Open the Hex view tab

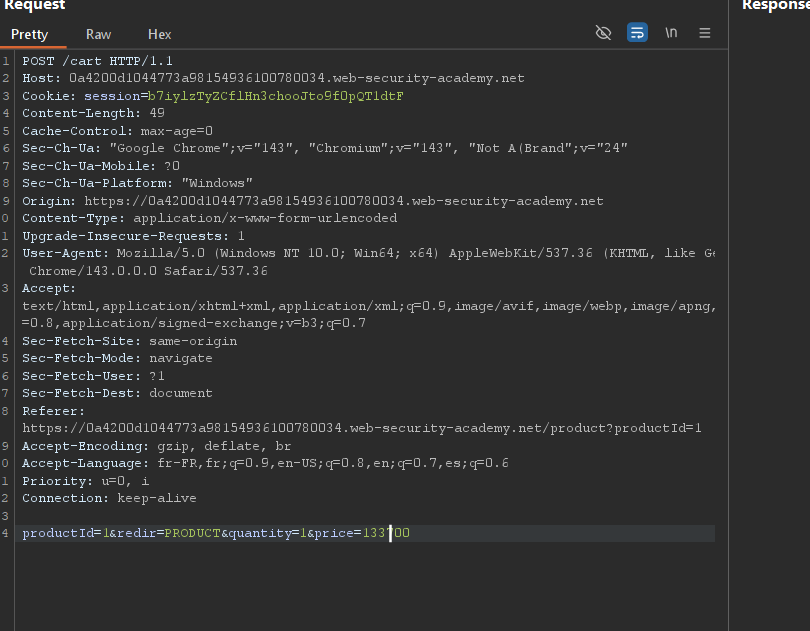point(160,34)
